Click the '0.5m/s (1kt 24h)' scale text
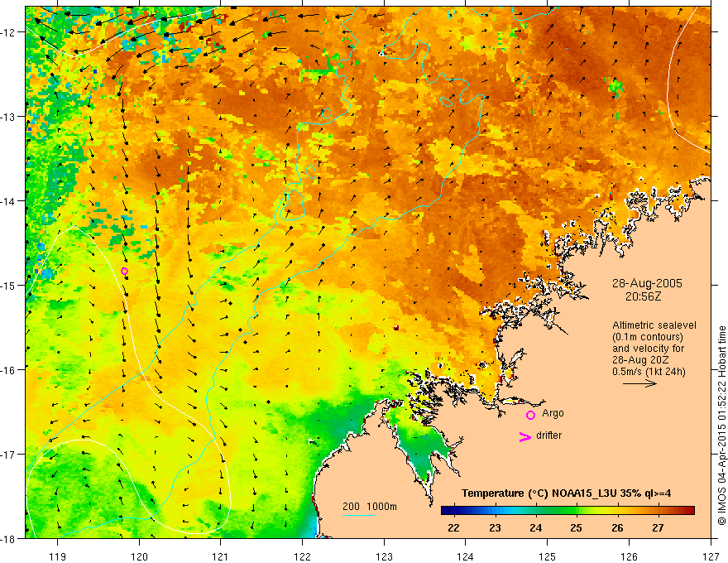This screenshot has width=728, height=563. [649, 372]
